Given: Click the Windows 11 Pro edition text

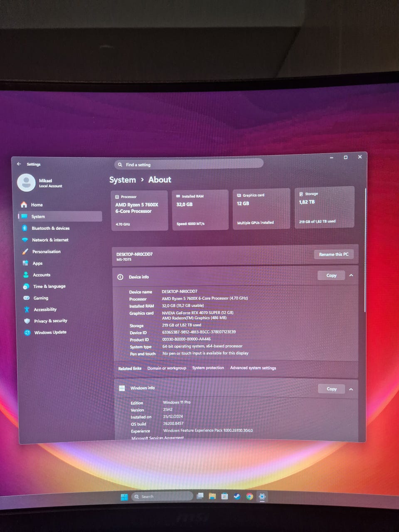Looking at the screenshot, I should click(177, 402).
